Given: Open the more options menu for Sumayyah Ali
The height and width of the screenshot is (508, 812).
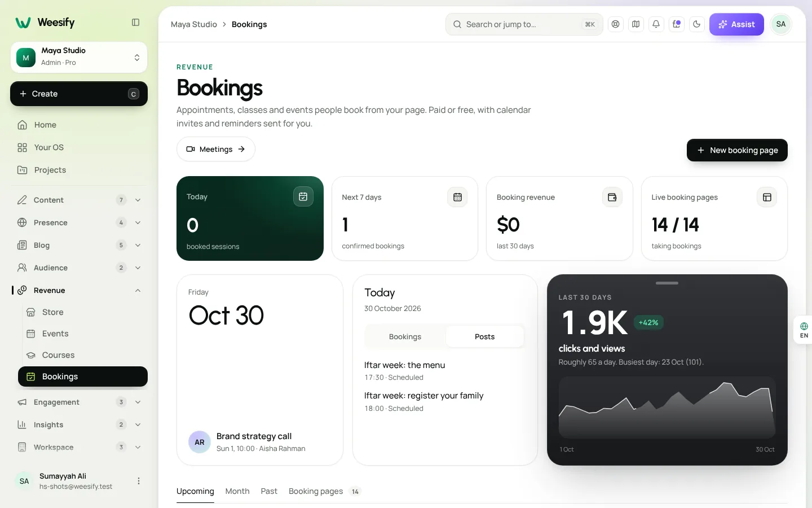Looking at the screenshot, I should click(x=139, y=481).
